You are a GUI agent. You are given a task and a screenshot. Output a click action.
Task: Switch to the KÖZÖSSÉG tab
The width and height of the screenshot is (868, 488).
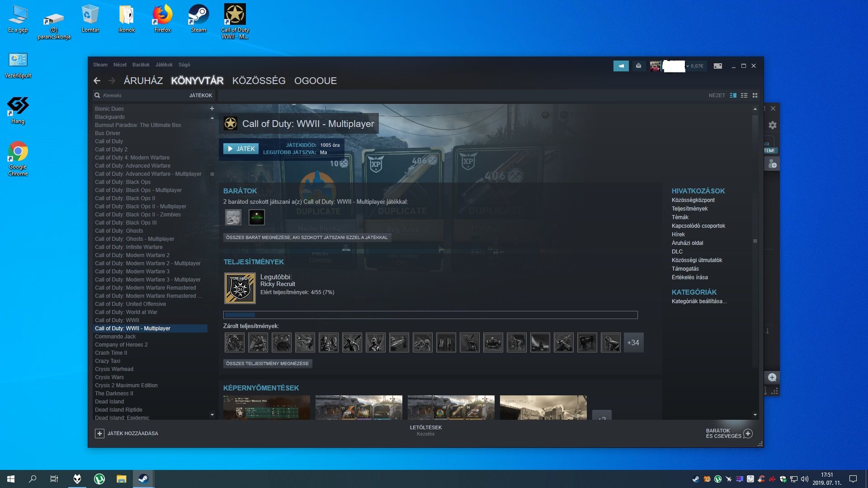pos(259,81)
